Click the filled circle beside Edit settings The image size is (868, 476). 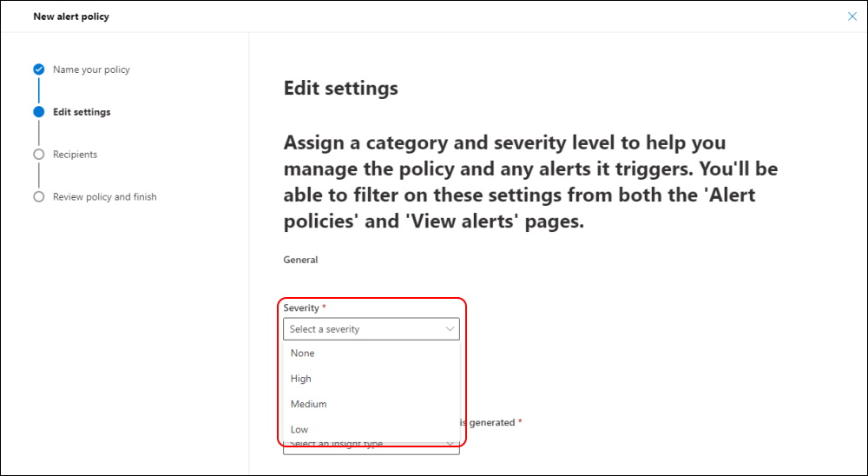[x=39, y=112]
